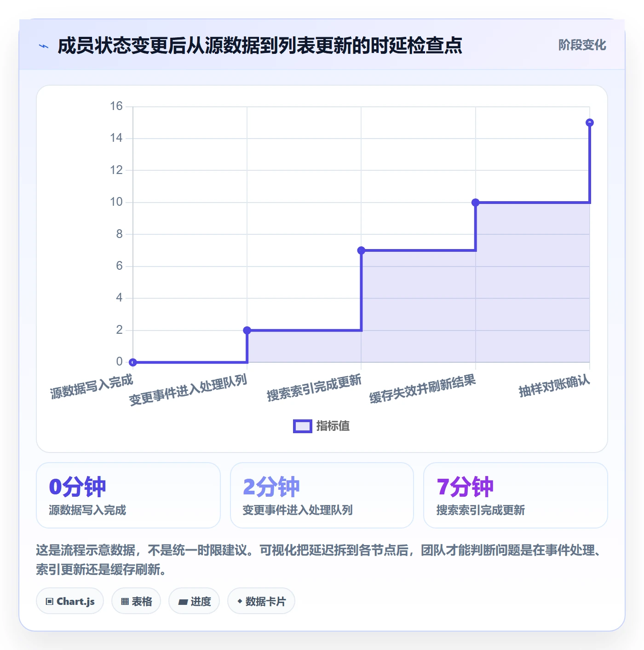
Task: Click the diamond icon in 数据卡片 tag
Action: [240, 601]
